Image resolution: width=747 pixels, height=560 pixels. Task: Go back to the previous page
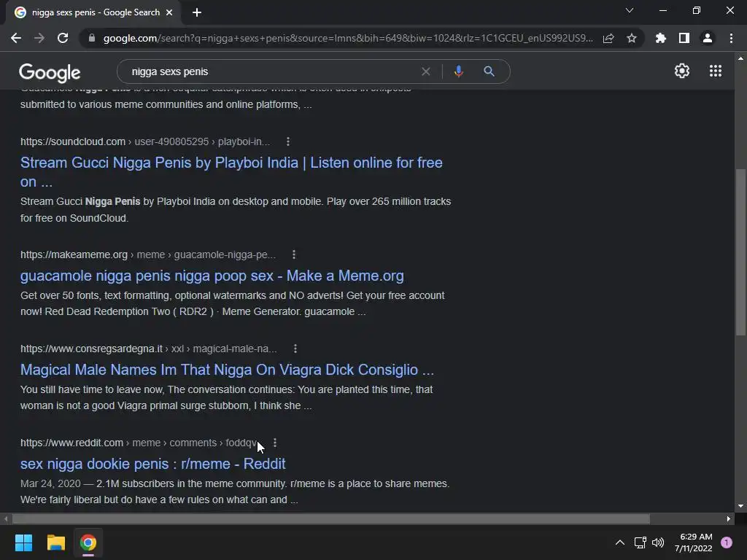[16, 38]
